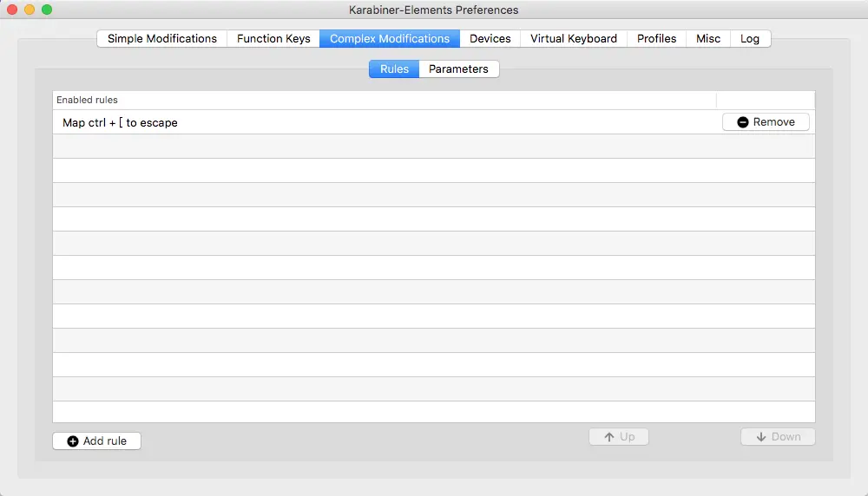Minimize the Preferences window with yellow button
The width and height of the screenshot is (868, 496).
[x=30, y=10]
